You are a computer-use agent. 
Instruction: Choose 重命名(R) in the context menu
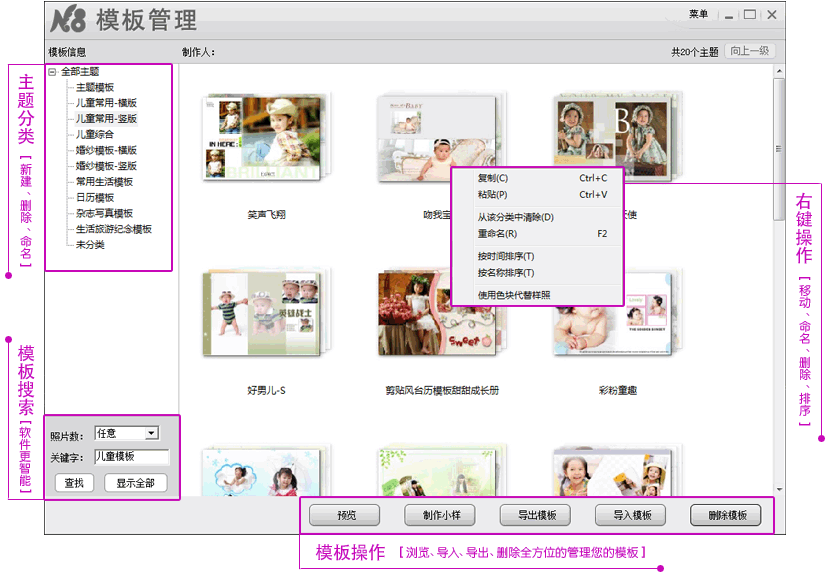pyautogui.click(x=497, y=234)
